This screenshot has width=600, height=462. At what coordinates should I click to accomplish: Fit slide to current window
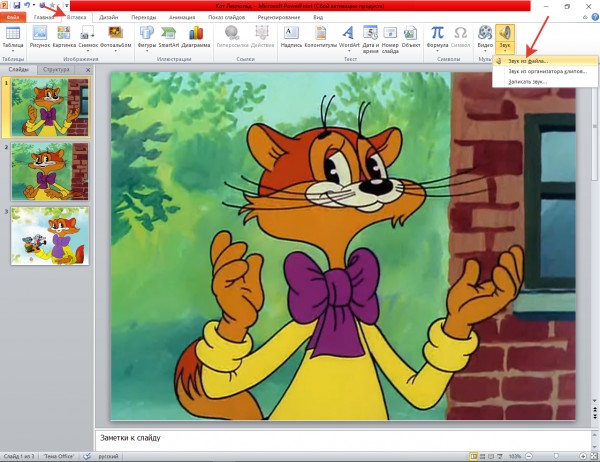[x=593, y=456]
